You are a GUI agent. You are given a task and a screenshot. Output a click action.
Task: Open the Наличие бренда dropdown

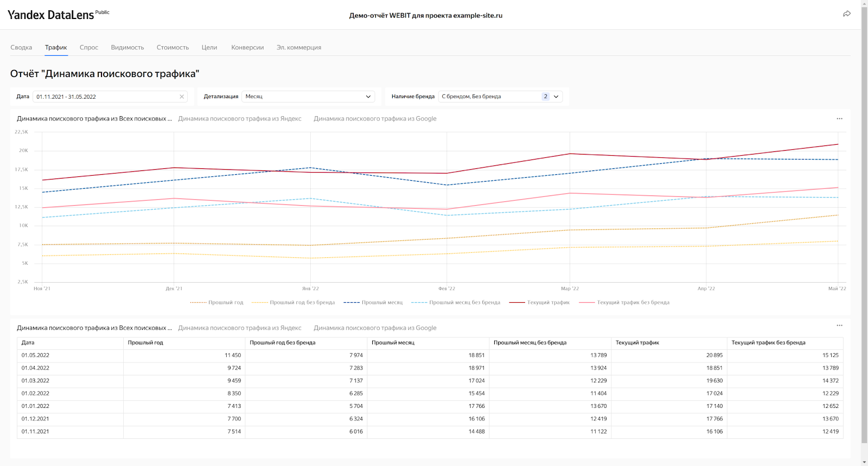(500, 97)
